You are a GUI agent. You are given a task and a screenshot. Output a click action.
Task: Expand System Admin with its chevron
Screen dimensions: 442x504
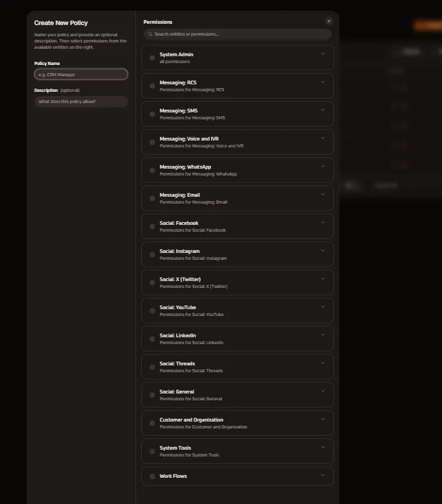(x=323, y=54)
